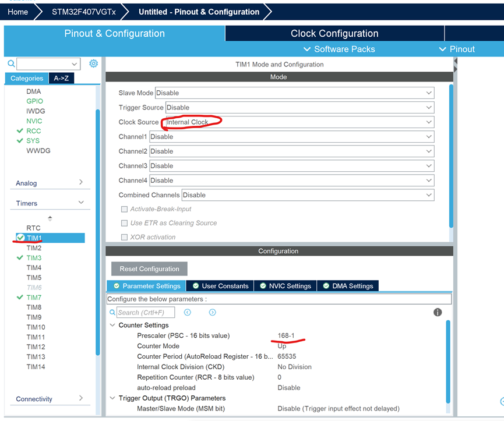Screen dimensions: 504x421
Task: Switch to the Clock Configuration tab
Action: (334, 33)
